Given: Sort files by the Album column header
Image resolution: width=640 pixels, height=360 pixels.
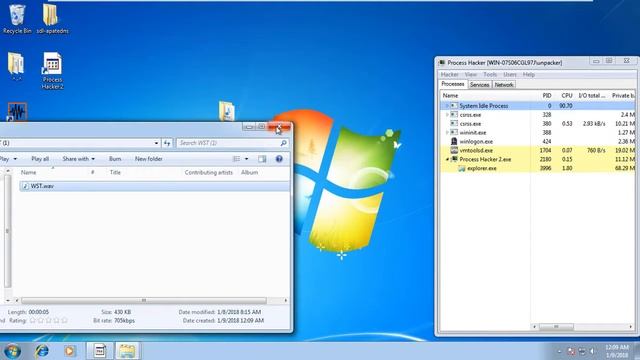Looking at the screenshot, I should click(249, 173).
